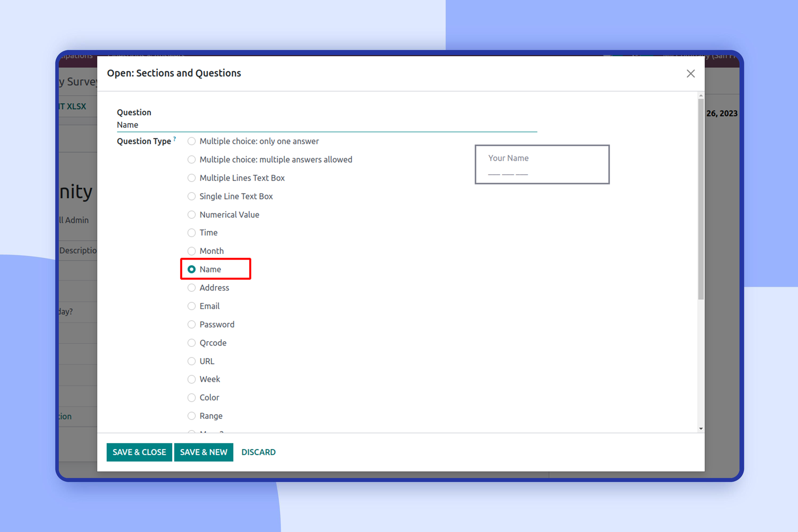The height and width of the screenshot is (532, 798).
Task: Select Multiple choice: only one answer
Action: (x=192, y=141)
